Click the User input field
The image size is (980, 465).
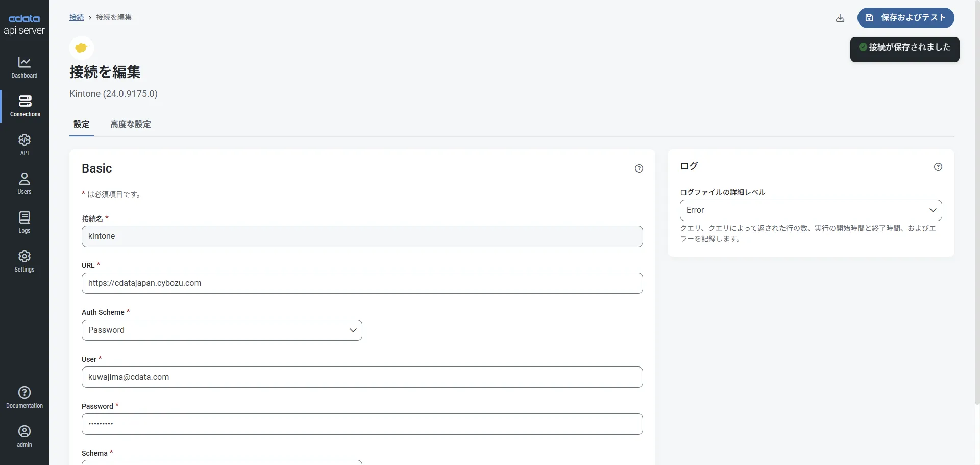point(362,377)
